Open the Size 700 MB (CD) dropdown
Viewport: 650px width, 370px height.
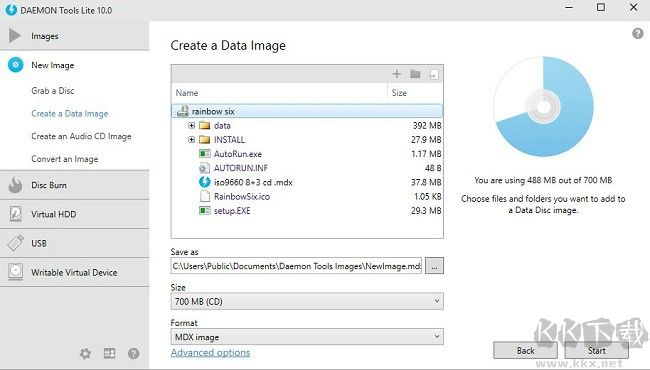(x=307, y=301)
